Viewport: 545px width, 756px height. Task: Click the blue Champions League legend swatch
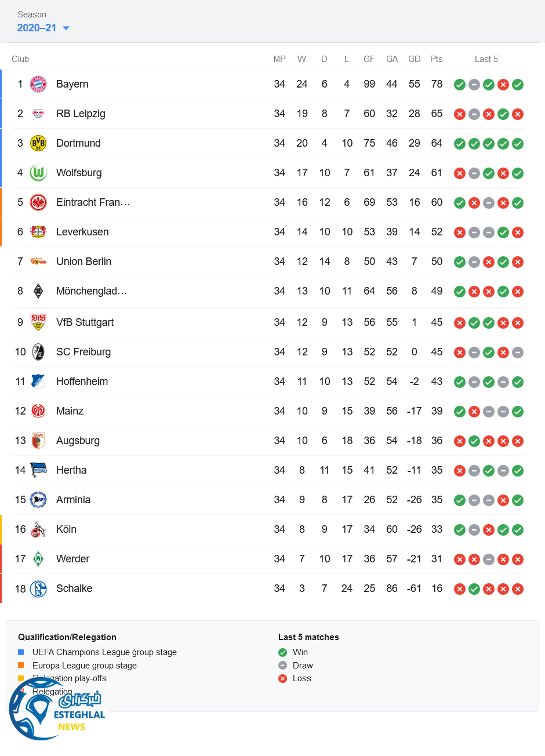point(21,652)
